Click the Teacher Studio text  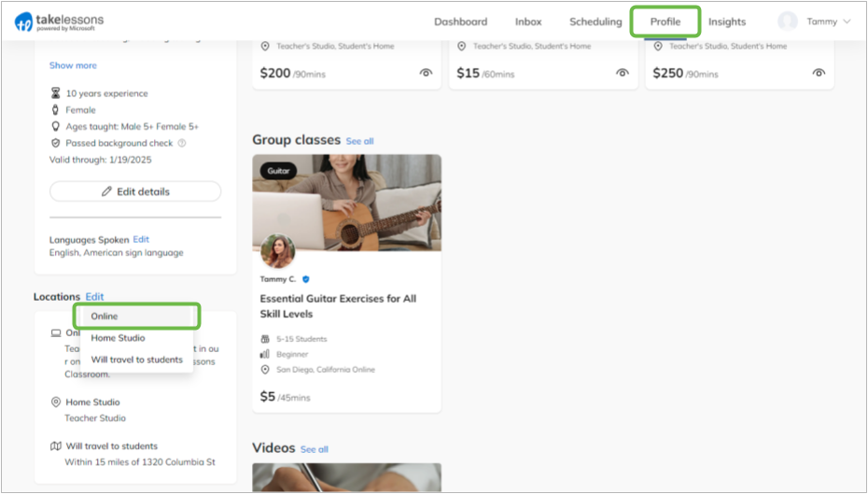95,418
